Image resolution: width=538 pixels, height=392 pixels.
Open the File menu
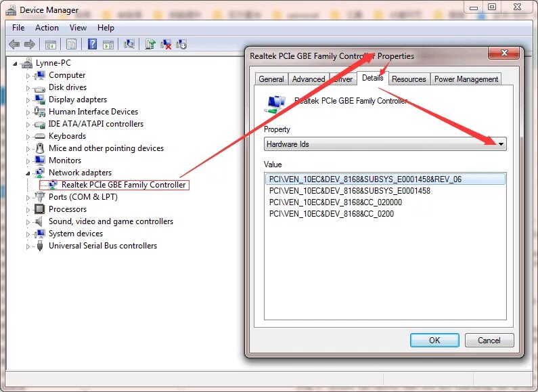click(18, 28)
